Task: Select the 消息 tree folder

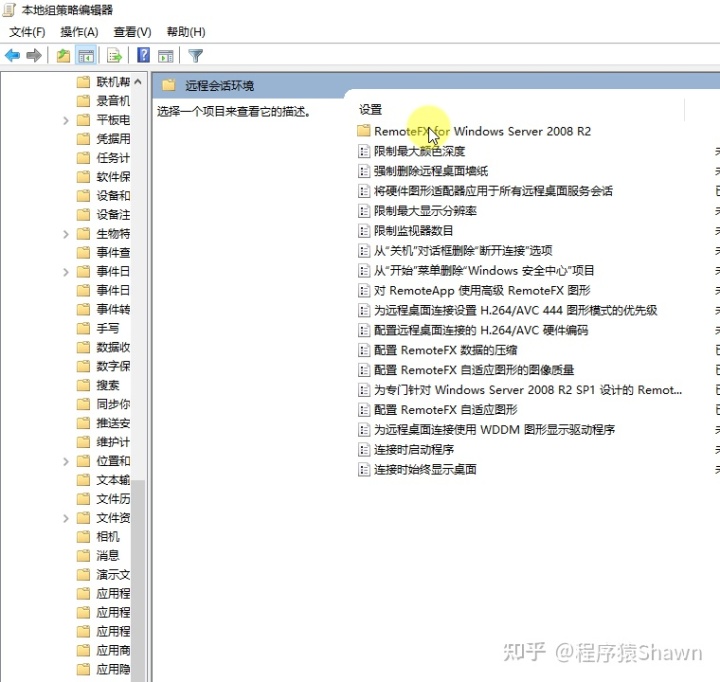Action: click(98, 556)
